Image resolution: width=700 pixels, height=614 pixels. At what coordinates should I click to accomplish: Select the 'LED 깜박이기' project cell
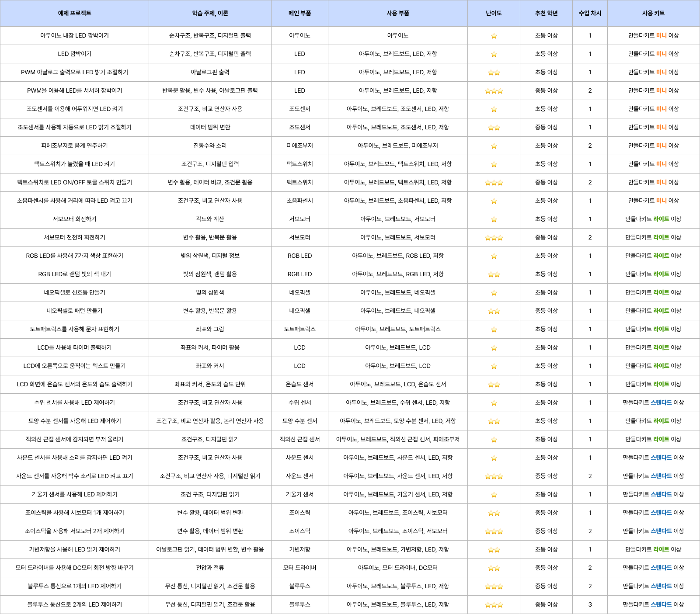click(x=74, y=54)
